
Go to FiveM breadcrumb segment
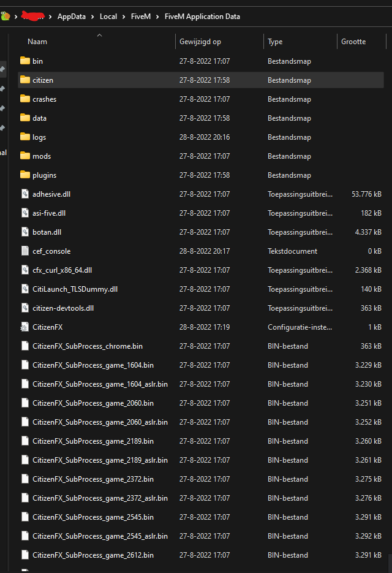(141, 17)
